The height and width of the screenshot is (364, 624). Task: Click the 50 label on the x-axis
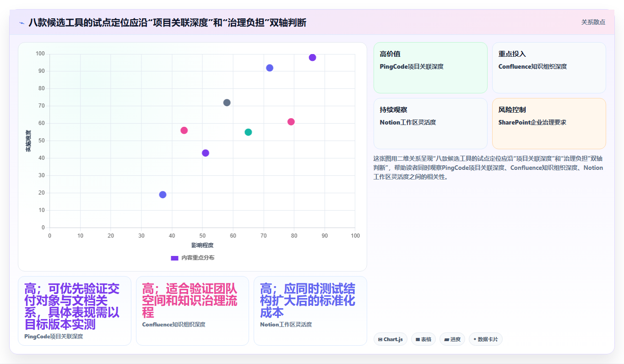pyautogui.click(x=202, y=236)
